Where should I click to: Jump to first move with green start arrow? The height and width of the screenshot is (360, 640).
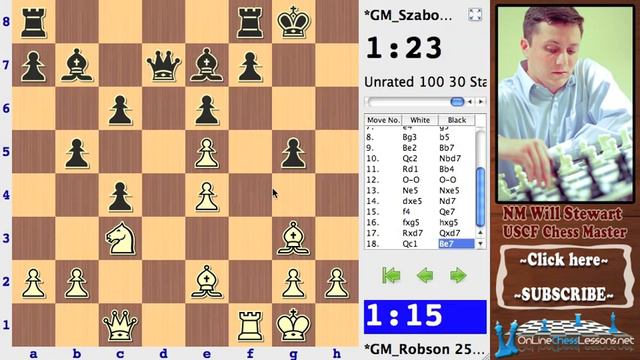391,276
